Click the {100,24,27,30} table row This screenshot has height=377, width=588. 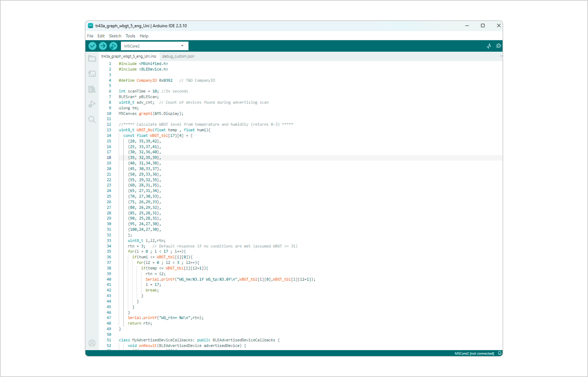pos(144,229)
